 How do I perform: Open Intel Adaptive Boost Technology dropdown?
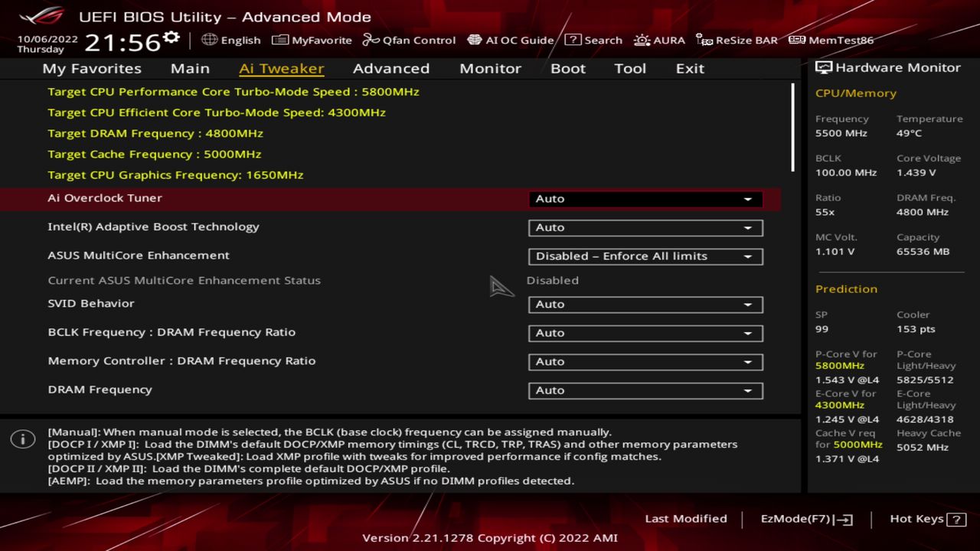(x=645, y=227)
